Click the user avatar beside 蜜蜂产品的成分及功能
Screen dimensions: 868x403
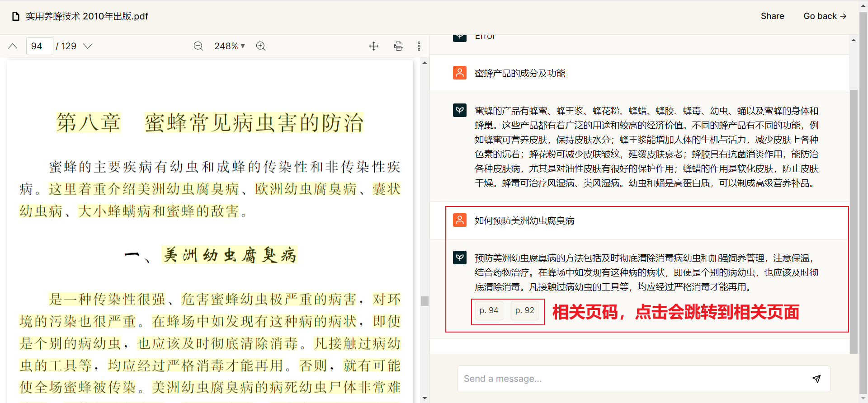[x=460, y=73]
